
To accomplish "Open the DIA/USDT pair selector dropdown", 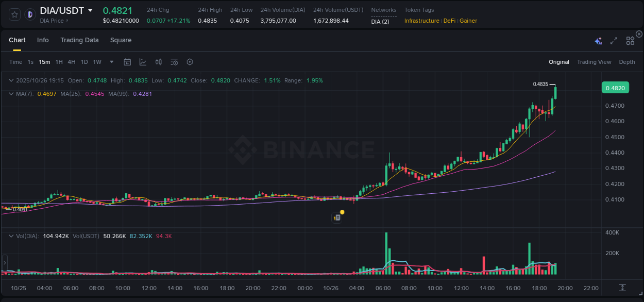I will click(x=91, y=10).
